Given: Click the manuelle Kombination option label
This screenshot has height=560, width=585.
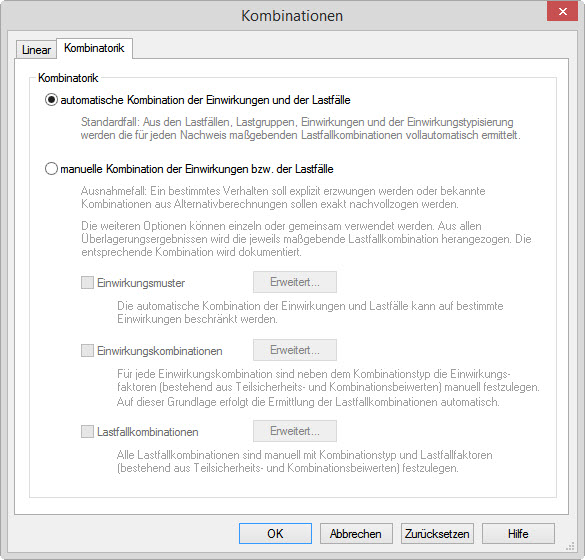Looking at the screenshot, I should [x=197, y=169].
